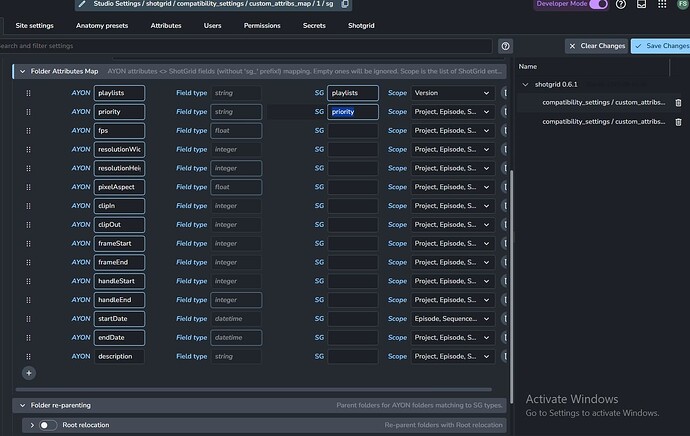Click the SG field containing priority
The width and height of the screenshot is (690, 436).
click(352, 112)
